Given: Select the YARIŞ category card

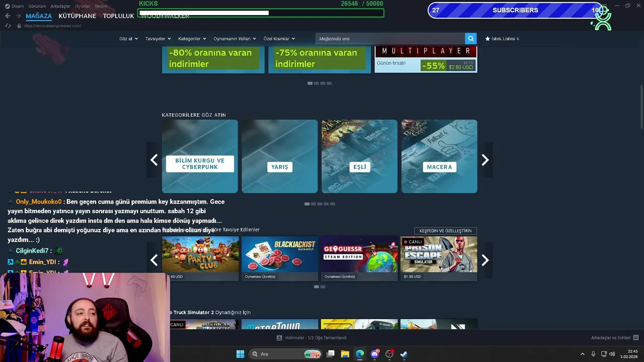Looking at the screenshot, I should click(x=280, y=156).
